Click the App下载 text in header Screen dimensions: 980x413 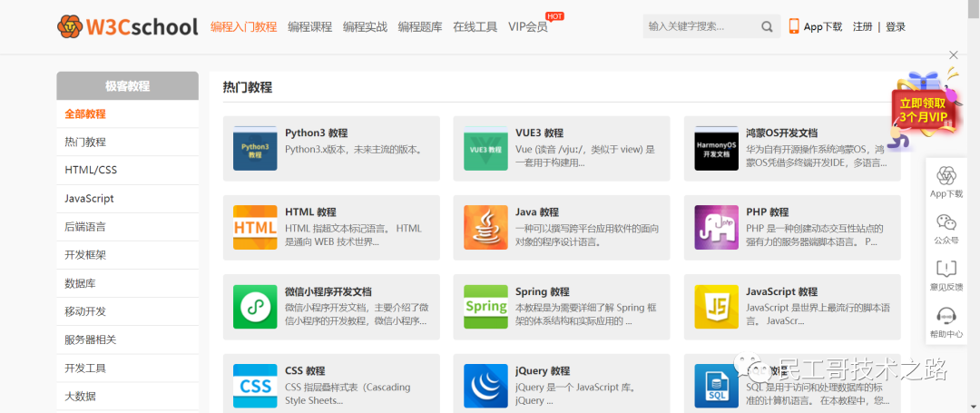[823, 27]
